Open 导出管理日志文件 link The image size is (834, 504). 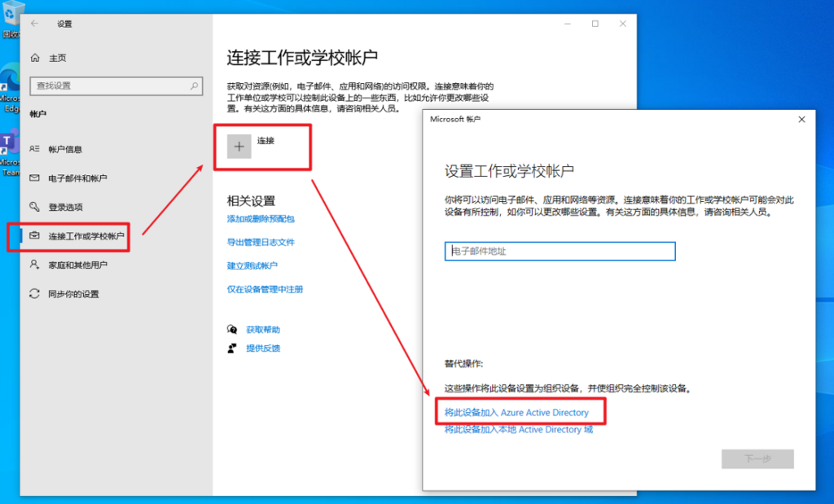click(261, 243)
